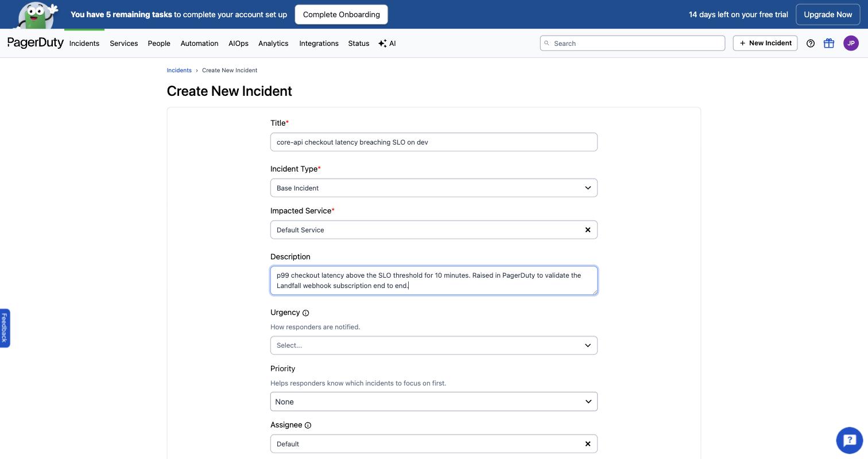
Task: Open the JP user avatar menu
Action: (x=851, y=43)
